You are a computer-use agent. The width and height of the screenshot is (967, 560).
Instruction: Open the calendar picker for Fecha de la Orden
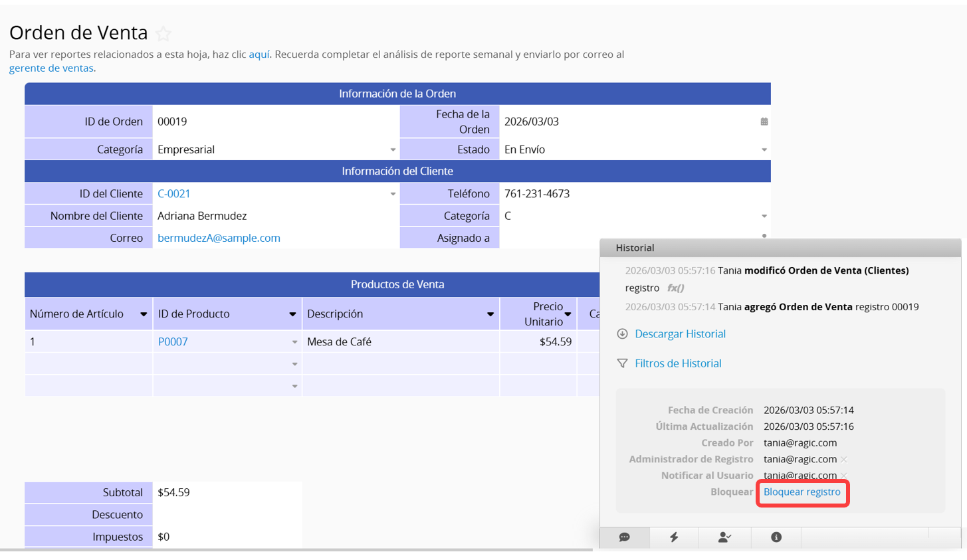tap(764, 122)
